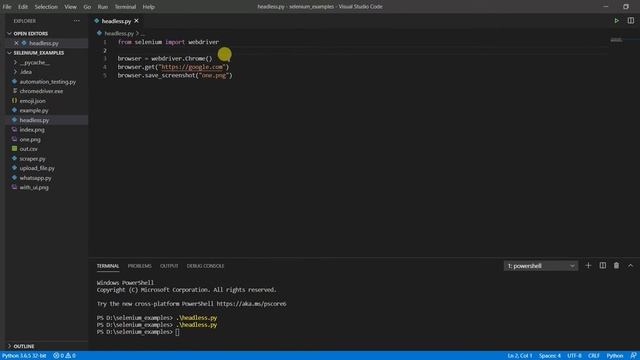Viewport: 640px width, 360px height.
Task: Select the TERMINAL panel tab
Action: [108, 266]
